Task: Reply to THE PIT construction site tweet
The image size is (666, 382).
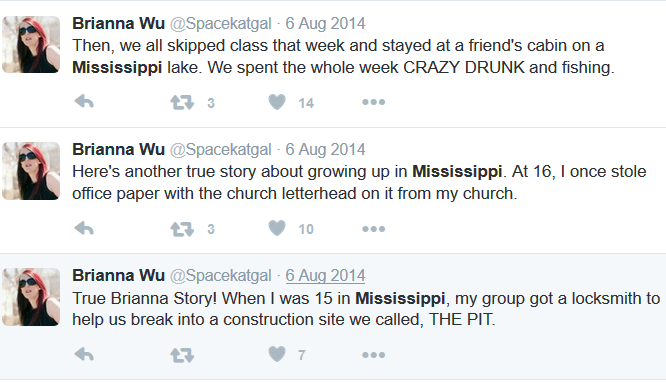Action: [x=84, y=354]
